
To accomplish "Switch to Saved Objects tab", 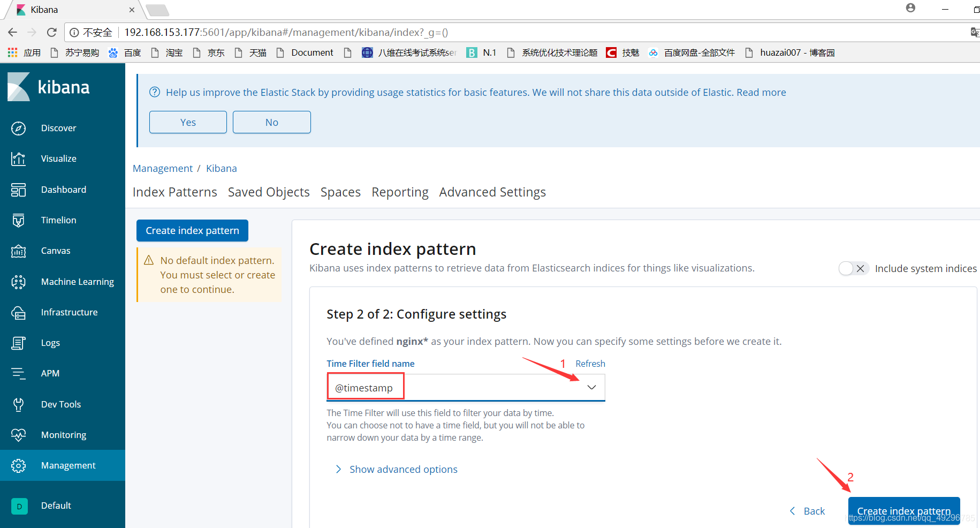I will (269, 192).
